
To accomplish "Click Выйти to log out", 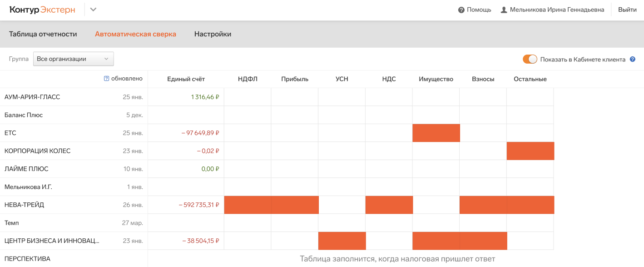I will pyautogui.click(x=627, y=10).
